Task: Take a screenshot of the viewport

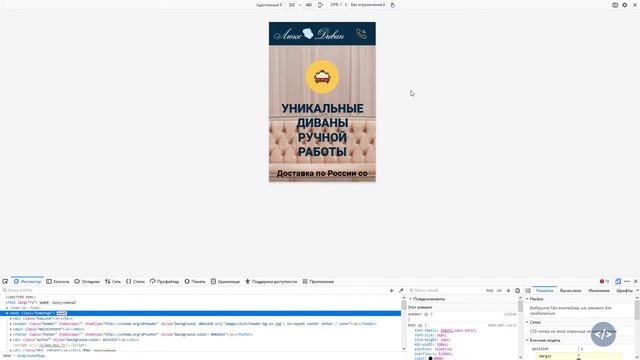Action: click(x=615, y=5)
